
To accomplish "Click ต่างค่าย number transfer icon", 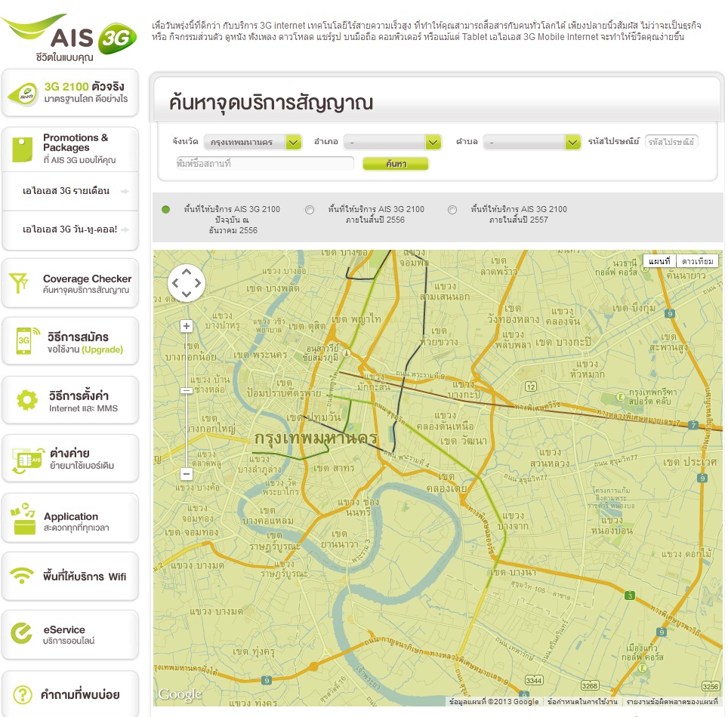I will coord(28,460).
